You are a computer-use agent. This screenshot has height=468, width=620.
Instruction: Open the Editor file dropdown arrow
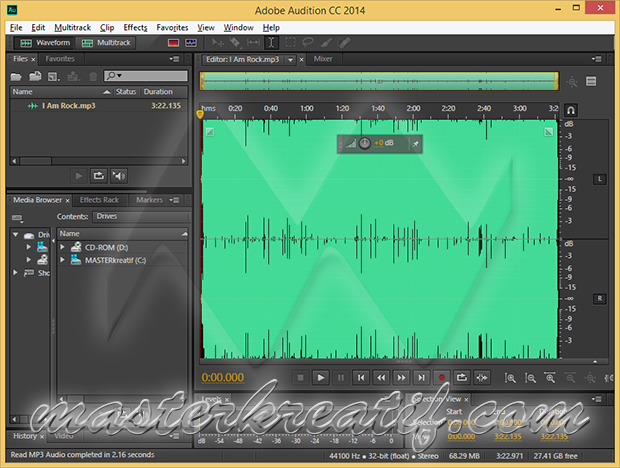click(291, 60)
